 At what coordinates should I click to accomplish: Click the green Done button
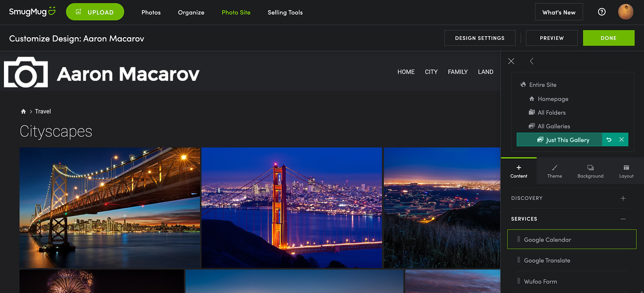609,38
